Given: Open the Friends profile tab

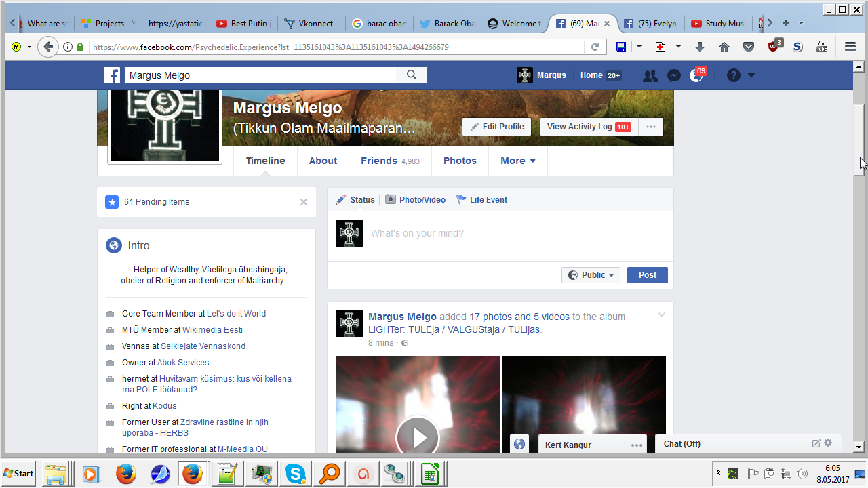Looking at the screenshot, I should point(390,161).
